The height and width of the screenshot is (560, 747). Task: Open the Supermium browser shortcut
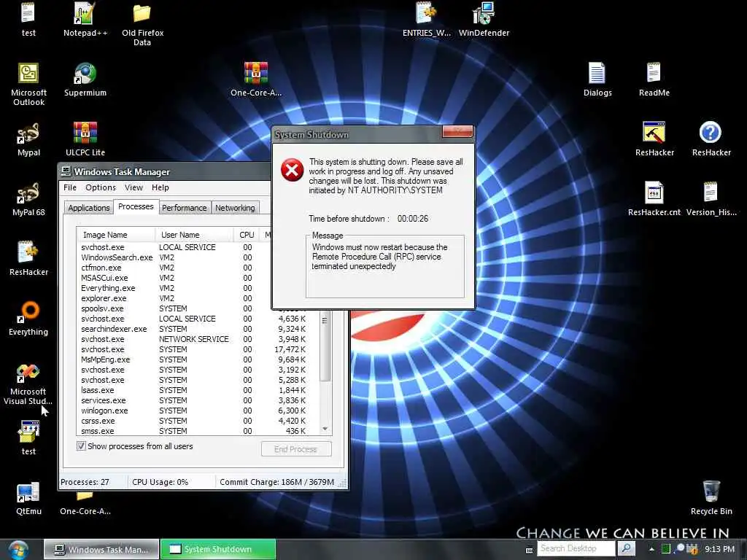(x=85, y=79)
